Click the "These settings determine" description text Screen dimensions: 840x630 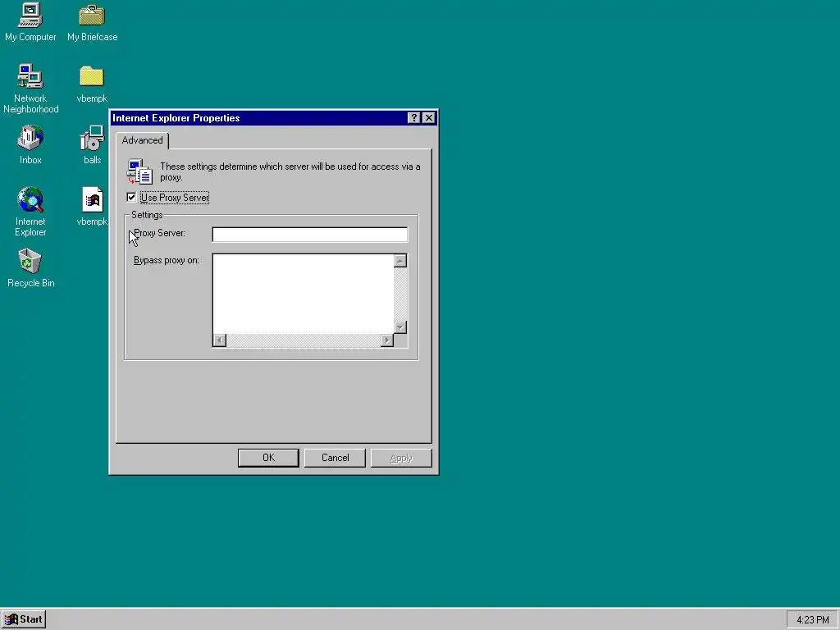coord(290,171)
